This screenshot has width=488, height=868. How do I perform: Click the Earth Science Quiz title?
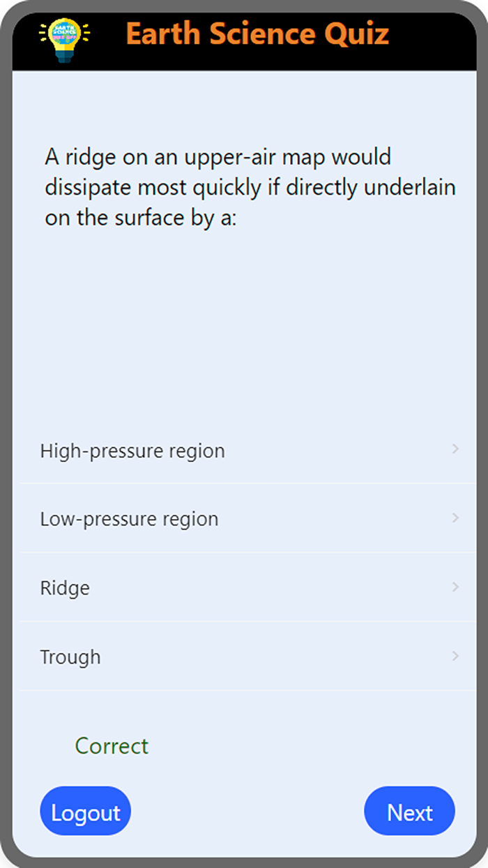click(257, 33)
